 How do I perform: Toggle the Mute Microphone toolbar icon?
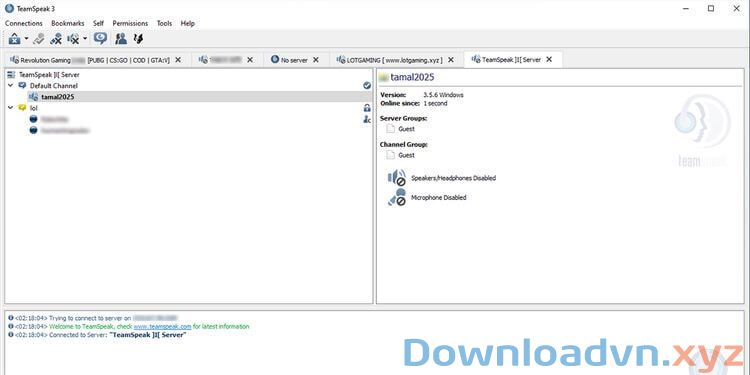(56, 39)
